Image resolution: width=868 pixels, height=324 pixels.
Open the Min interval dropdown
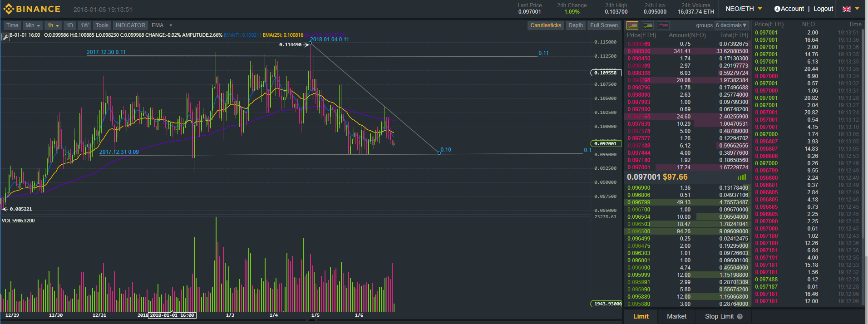pyautogui.click(x=33, y=25)
